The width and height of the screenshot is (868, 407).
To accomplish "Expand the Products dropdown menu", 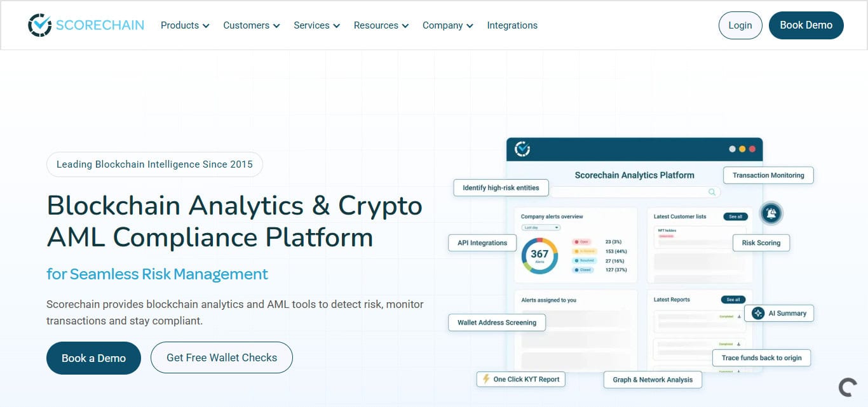I will pyautogui.click(x=185, y=25).
